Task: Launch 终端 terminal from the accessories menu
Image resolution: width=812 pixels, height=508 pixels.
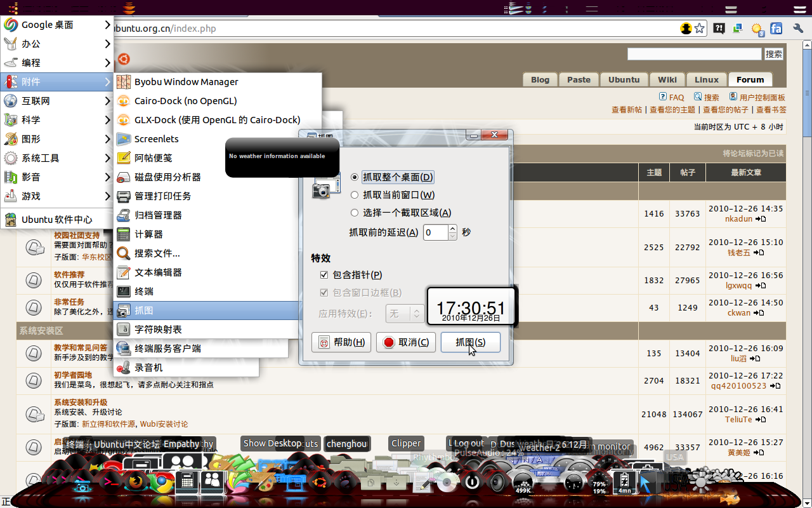Action: (x=207, y=291)
